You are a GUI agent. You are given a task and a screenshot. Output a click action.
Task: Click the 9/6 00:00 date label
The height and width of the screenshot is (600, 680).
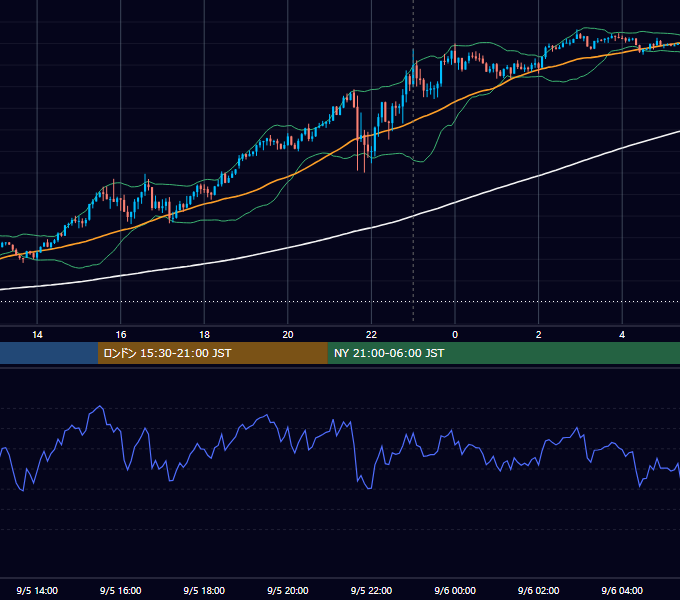coord(455,590)
